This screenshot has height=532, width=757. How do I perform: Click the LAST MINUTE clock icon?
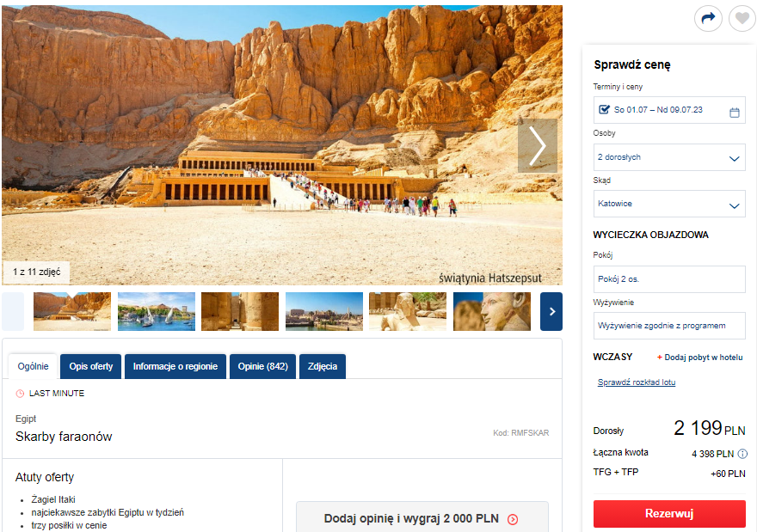pyautogui.click(x=20, y=394)
